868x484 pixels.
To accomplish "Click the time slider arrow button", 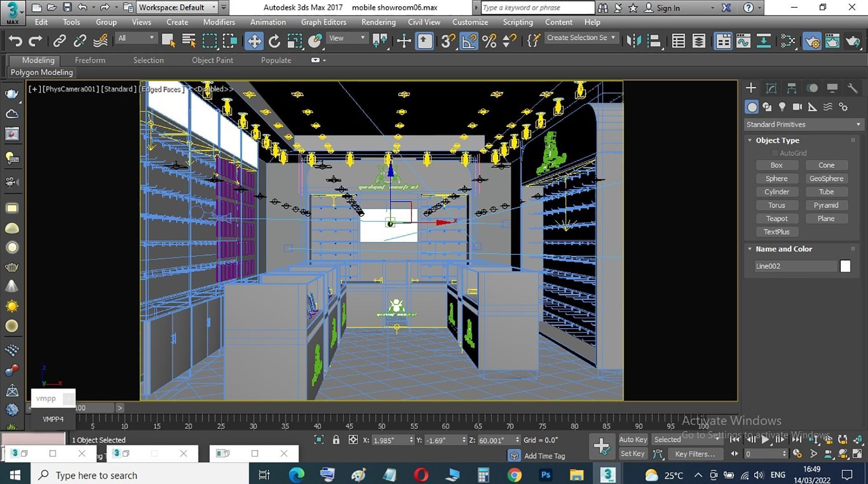I will 119,408.
